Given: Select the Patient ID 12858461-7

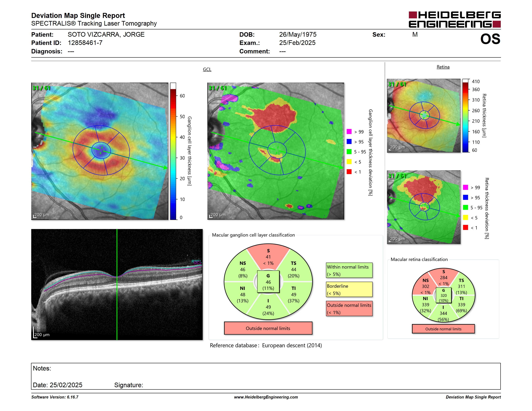Looking at the screenshot, I should (85, 43).
